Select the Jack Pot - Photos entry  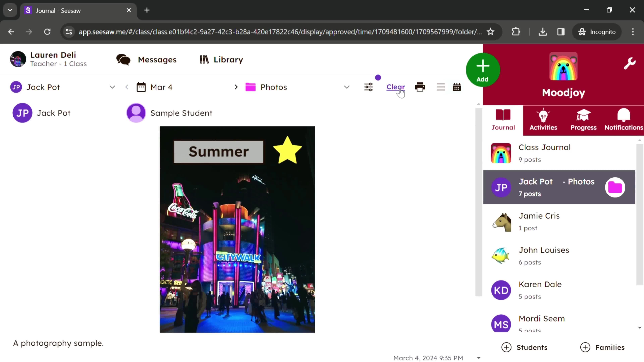(559, 187)
